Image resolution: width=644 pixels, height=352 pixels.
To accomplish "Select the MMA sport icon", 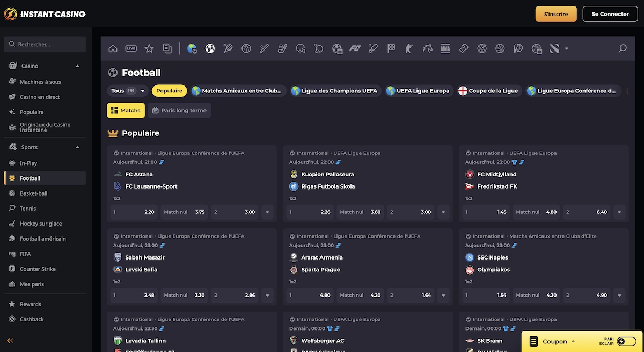I will pos(445,48).
